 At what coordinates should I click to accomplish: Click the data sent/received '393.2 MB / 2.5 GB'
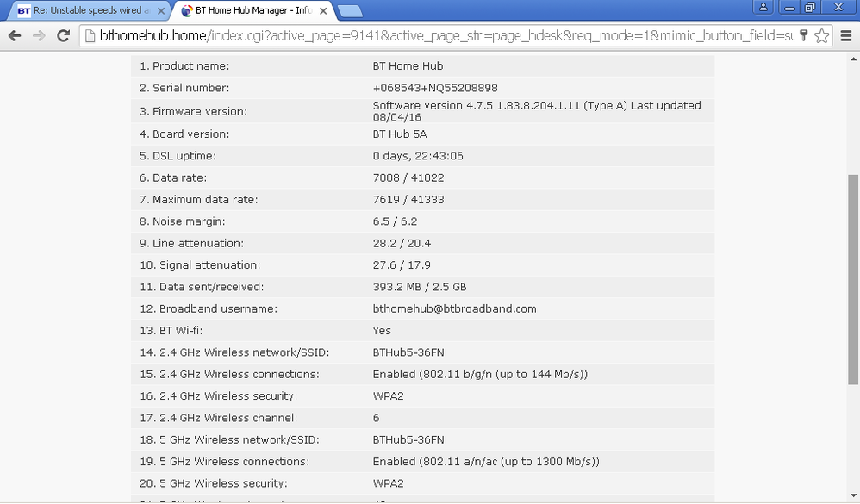pos(420,287)
